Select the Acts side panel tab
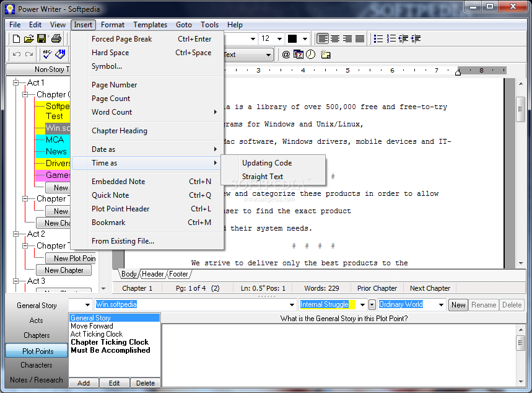The image size is (532, 393). [x=37, y=320]
